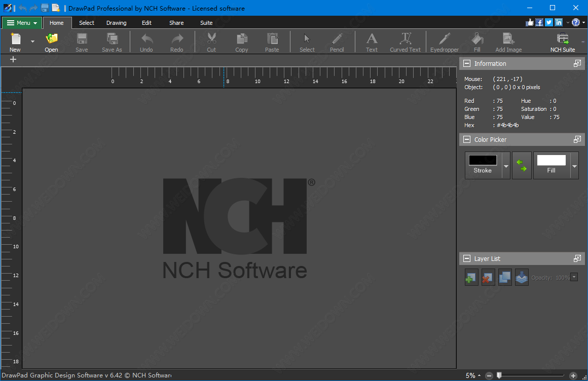Duplicate layer using the overlapping squares icon

pyautogui.click(x=505, y=278)
